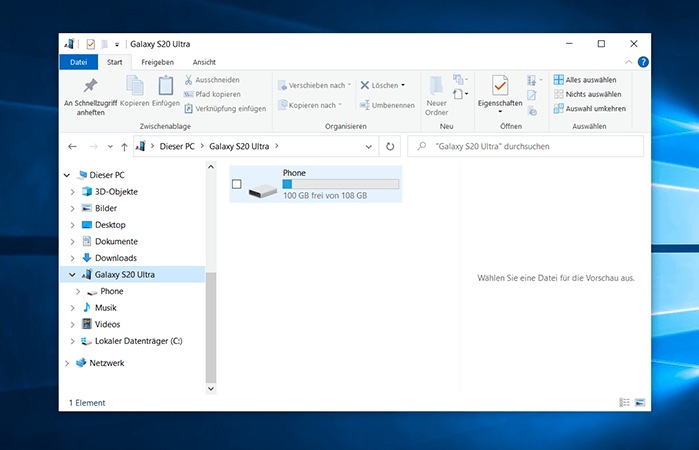Click the new item icon in Neu group
This screenshot has height=450, width=699.
click(x=460, y=80)
